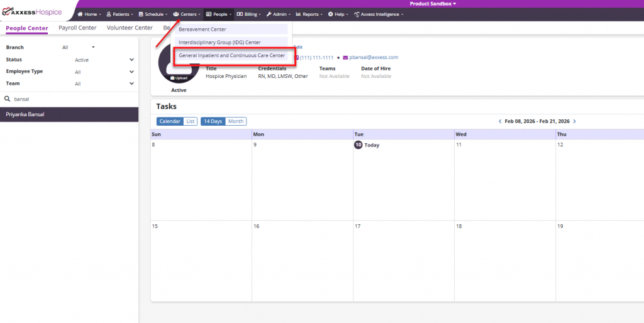This screenshot has width=644, height=323.
Task: Click the Axxess Hospice logo
Action: 32,13
